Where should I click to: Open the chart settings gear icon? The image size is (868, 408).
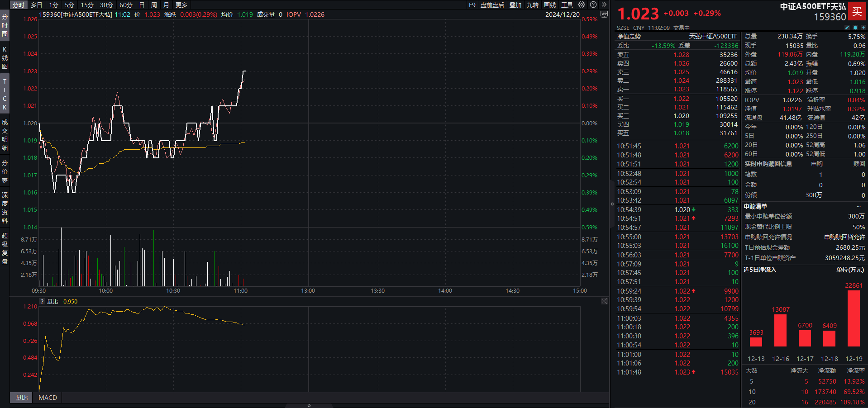[582, 5]
